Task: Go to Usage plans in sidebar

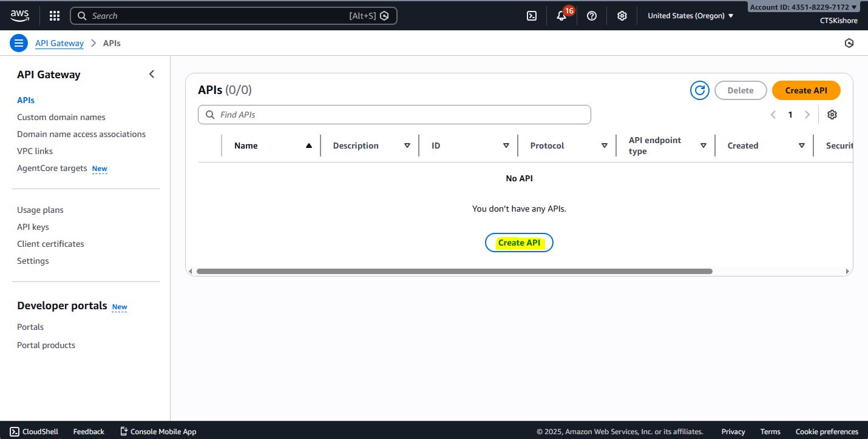Action: pyautogui.click(x=40, y=210)
